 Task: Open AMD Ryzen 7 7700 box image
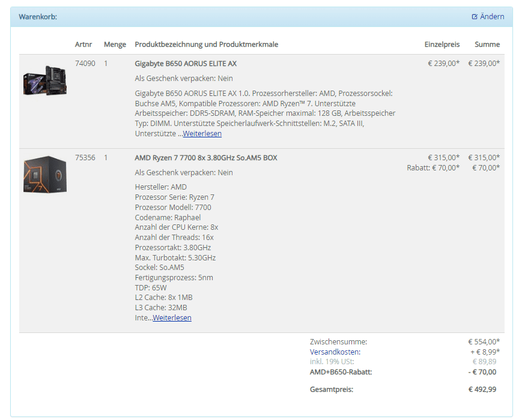tap(45, 174)
